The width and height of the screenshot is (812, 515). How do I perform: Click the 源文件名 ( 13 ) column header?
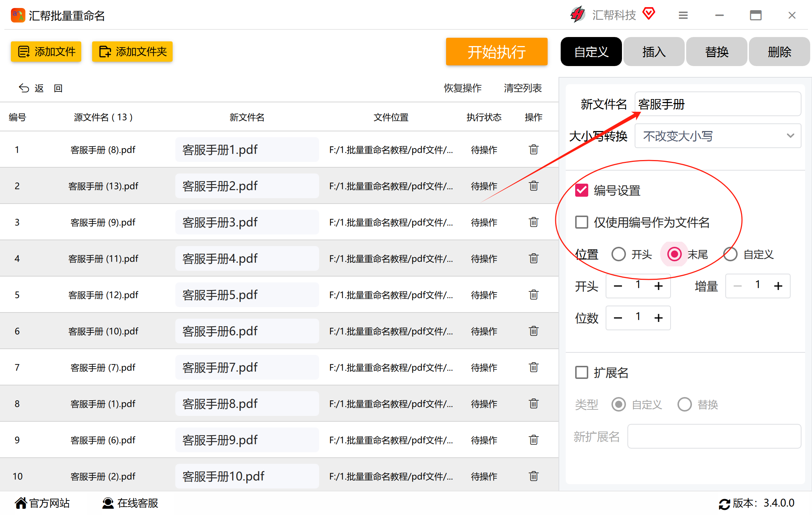tap(103, 117)
